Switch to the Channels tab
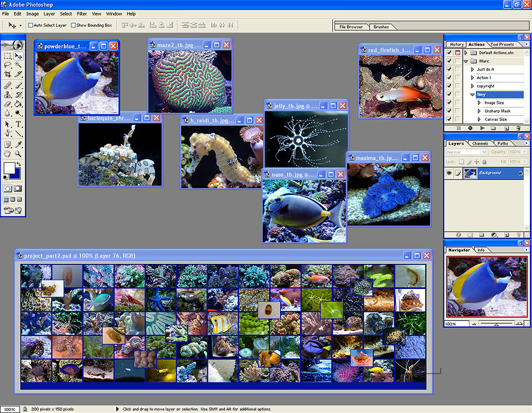The width and height of the screenshot is (532, 413). point(480,144)
